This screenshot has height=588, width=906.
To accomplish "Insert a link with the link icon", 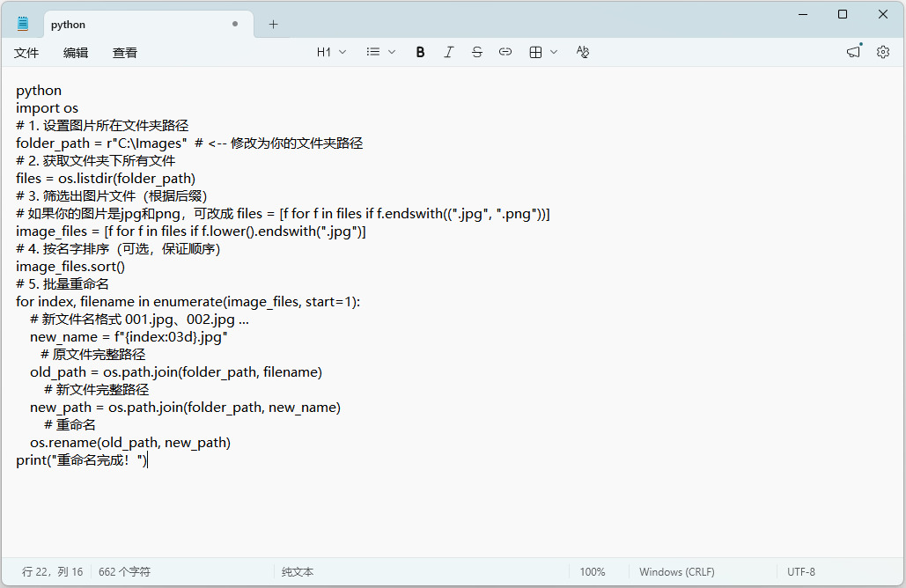I will click(x=505, y=52).
